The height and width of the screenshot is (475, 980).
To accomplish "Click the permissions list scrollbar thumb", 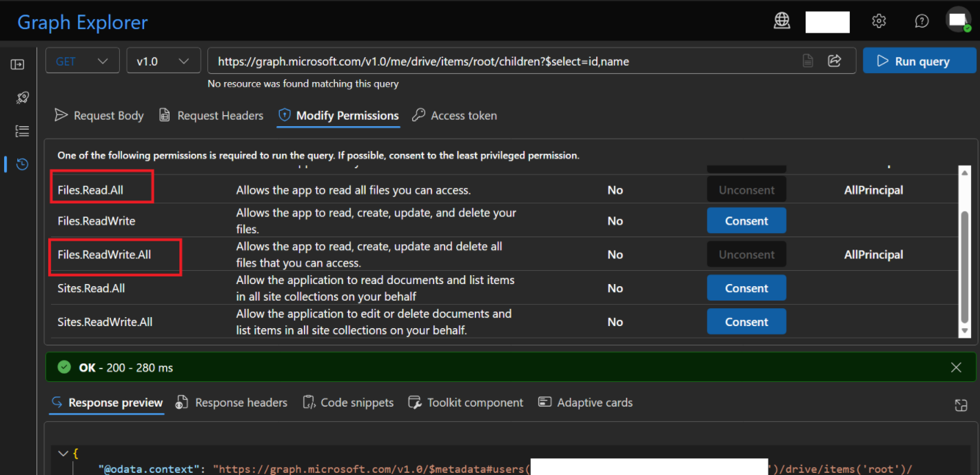I will coord(965,267).
